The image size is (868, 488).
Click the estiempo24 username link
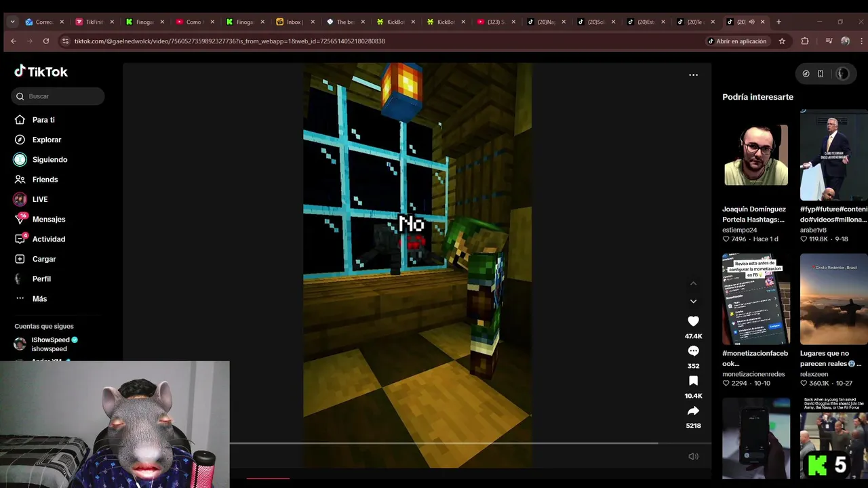pos(740,230)
